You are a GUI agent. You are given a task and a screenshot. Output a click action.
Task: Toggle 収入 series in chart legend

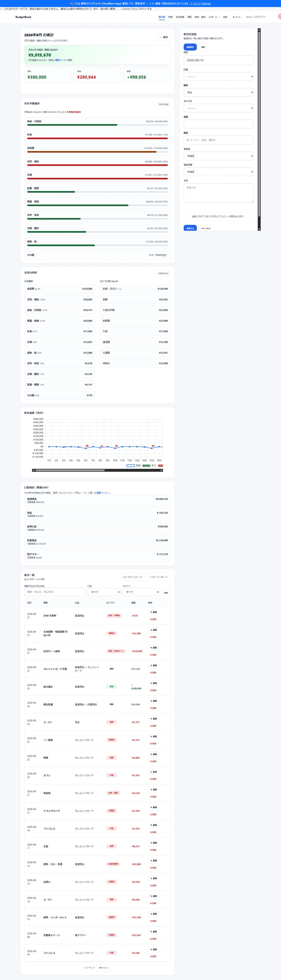click(149, 466)
